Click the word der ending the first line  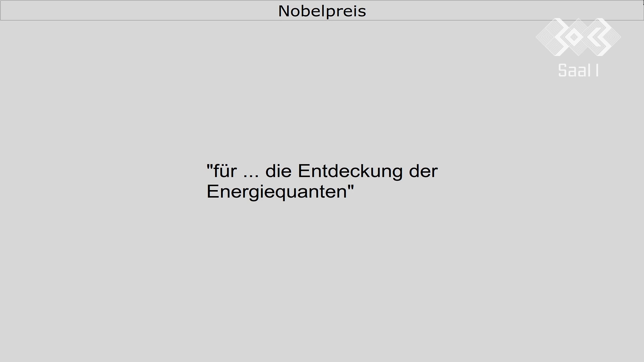[423, 171]
